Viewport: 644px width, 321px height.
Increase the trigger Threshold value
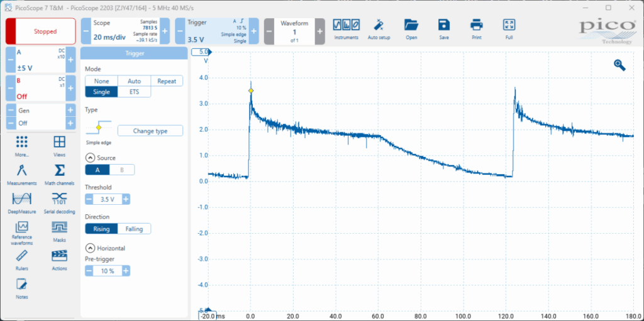[x=126, y=199]
